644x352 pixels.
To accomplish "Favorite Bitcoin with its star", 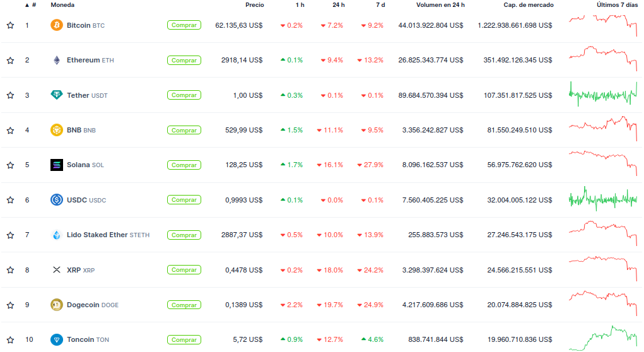I will (x=10, y=25).
